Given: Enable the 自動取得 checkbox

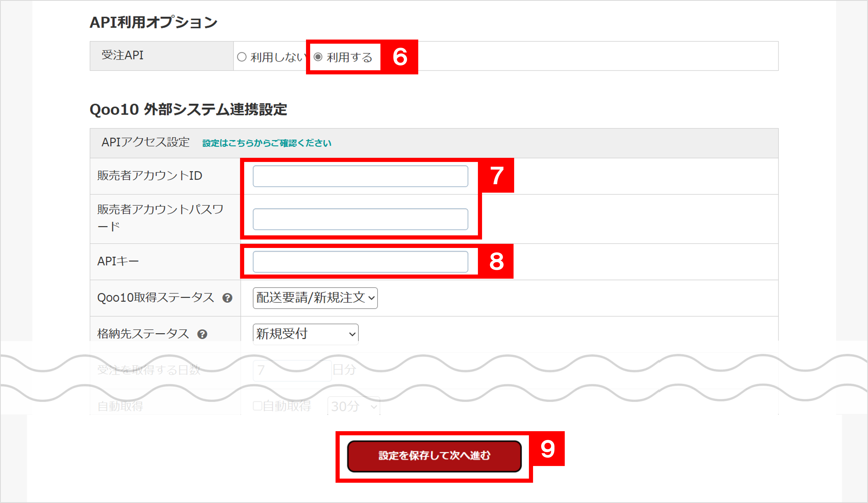Looking at the screenshot, I should [257, 406].
